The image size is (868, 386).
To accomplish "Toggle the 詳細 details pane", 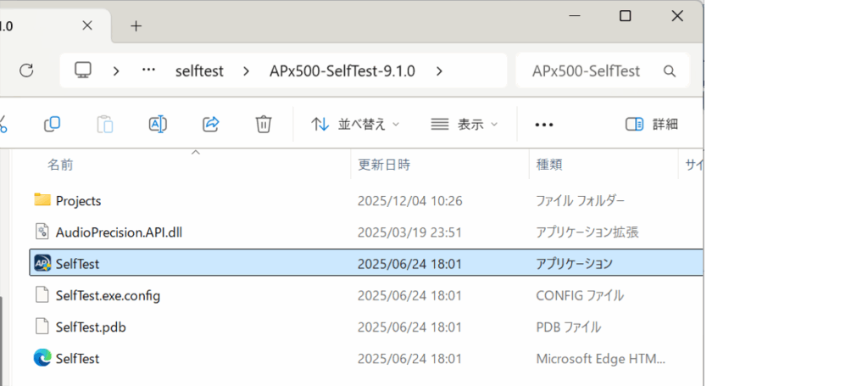I will tap(652, 124).
